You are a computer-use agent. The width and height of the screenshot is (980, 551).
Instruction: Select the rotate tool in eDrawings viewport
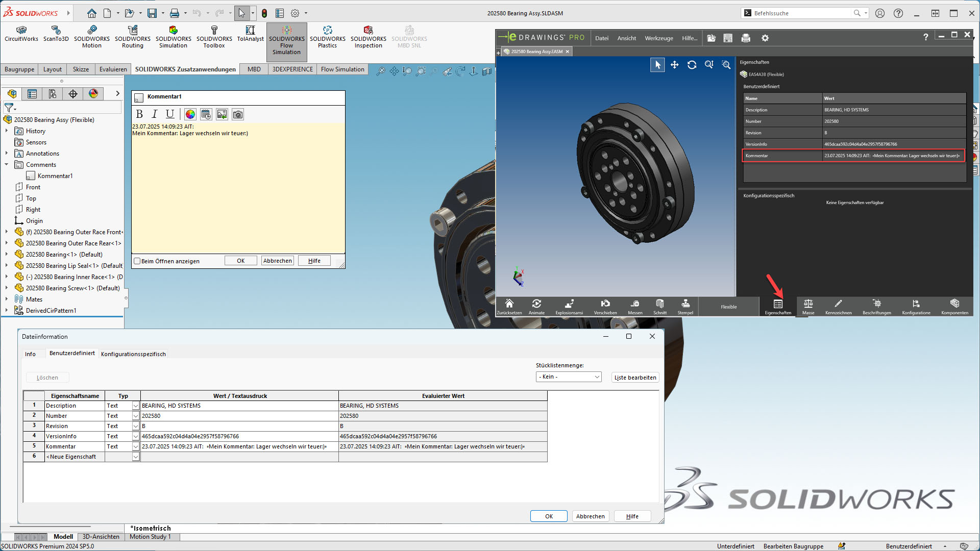(692, 65)
